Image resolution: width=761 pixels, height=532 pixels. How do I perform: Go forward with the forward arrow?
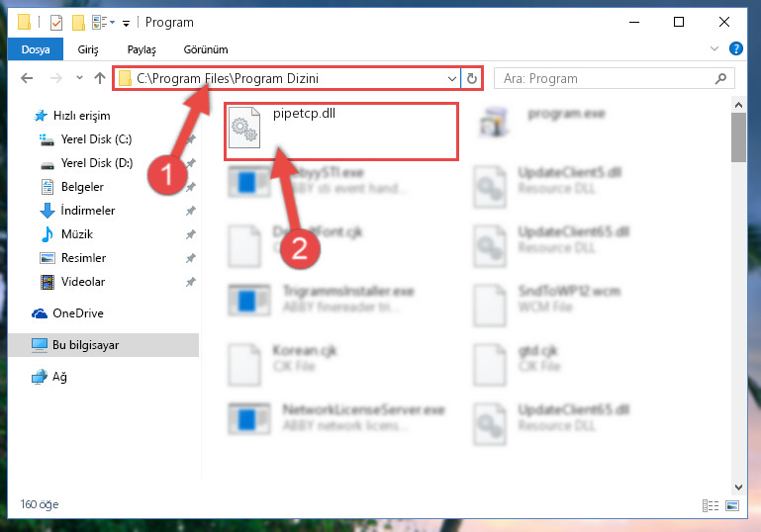pyautogui.click(x=56, y=78)
